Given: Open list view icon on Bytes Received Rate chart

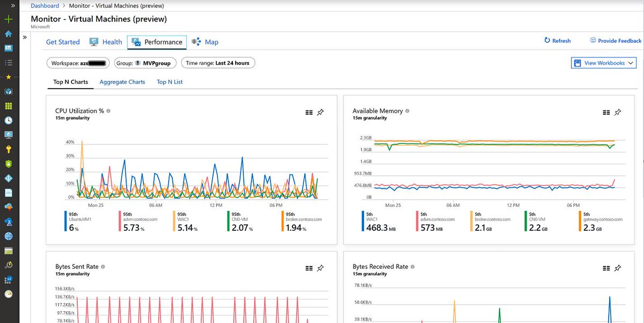Looking at the screenshot, I should point(606,268).
